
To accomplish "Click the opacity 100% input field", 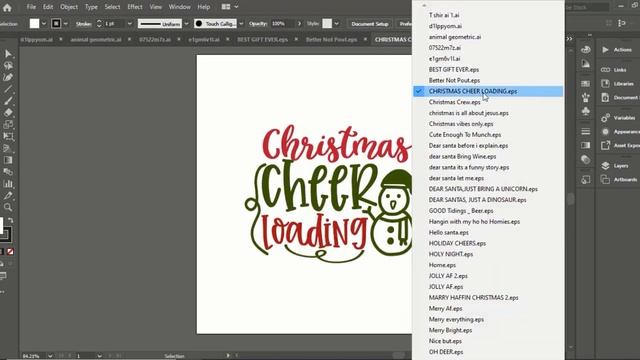I will (x=282, y=24).
